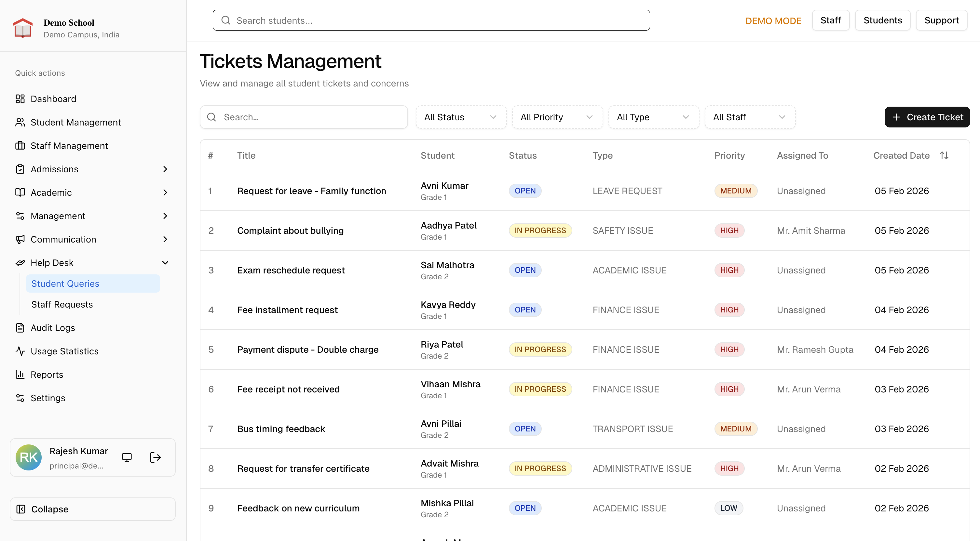
Task: Click the logout icon beside Rajesh Kumar
Action: click(155, 457)
